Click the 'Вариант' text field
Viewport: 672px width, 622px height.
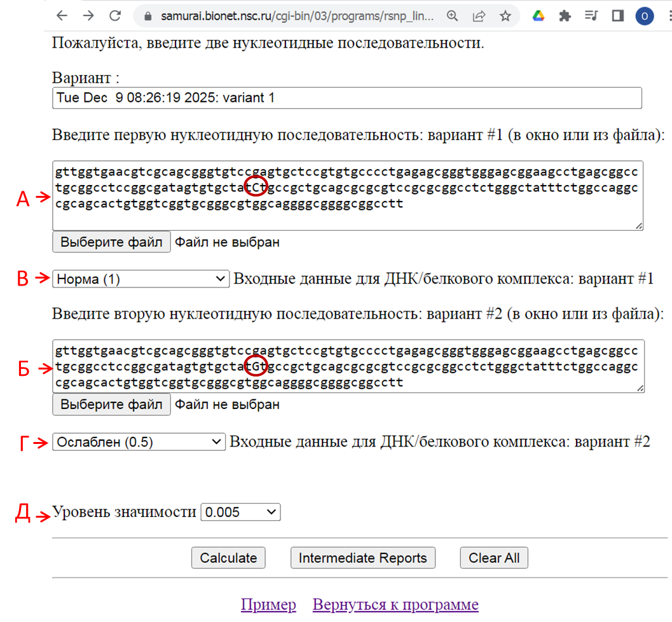(x=346, y=98)
